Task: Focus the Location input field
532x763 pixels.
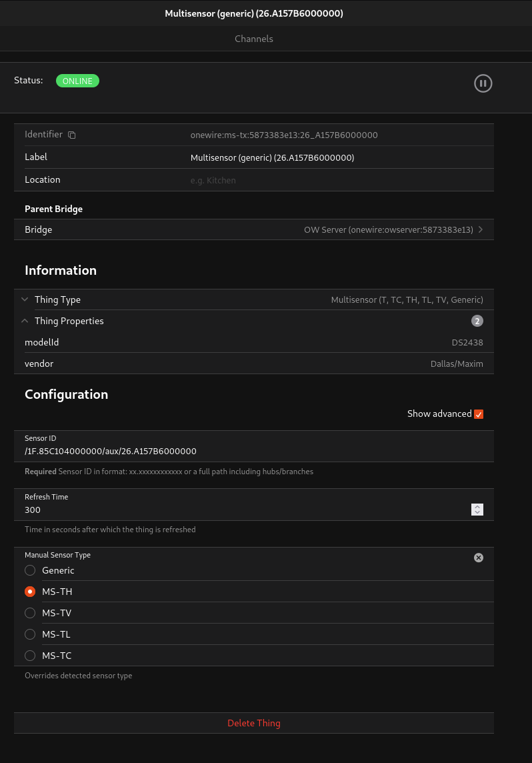Action: [333, 180]
